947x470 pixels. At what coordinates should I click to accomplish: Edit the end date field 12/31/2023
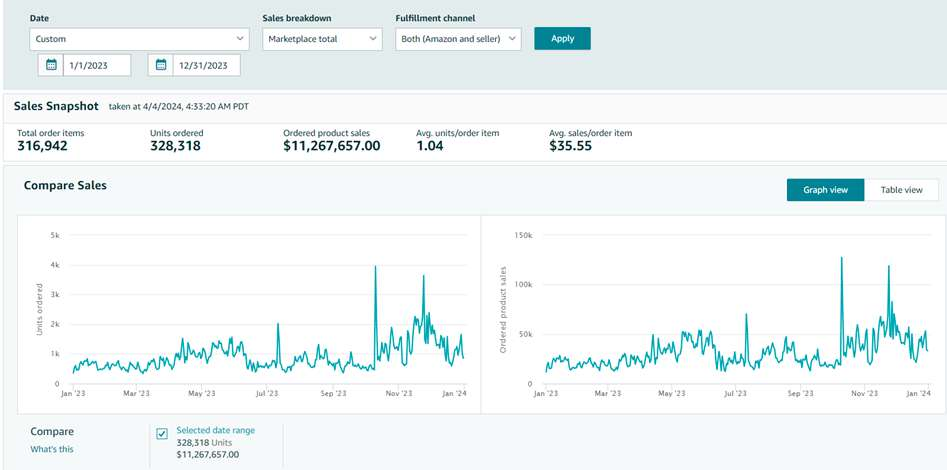click(207, 65)
